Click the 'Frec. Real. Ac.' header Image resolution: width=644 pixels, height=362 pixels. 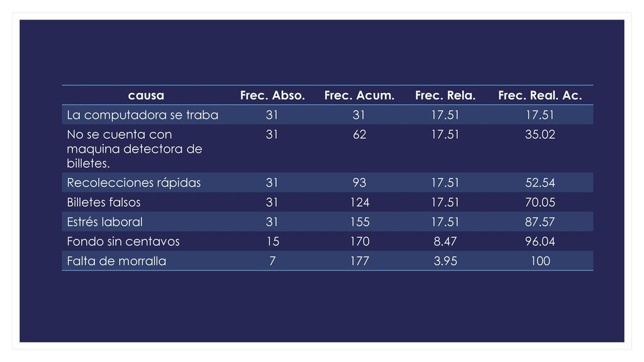tap(540, 96)
